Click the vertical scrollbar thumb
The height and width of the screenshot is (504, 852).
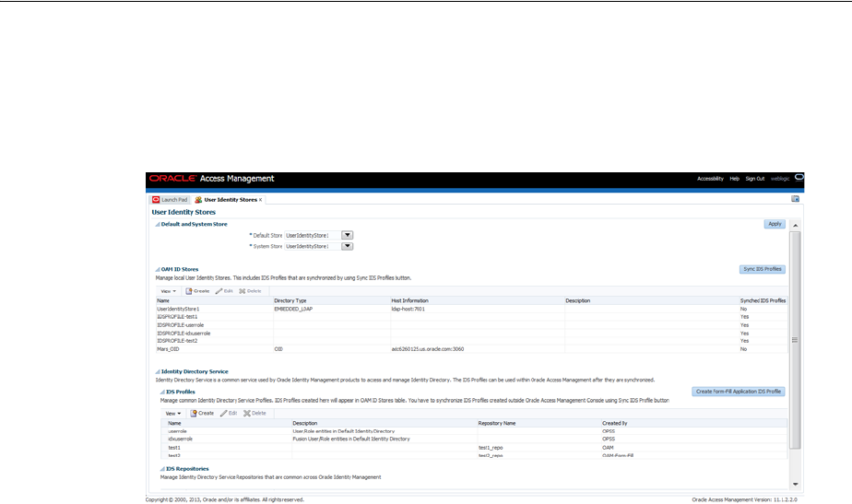pyautogui.click(x=795, y=340)
